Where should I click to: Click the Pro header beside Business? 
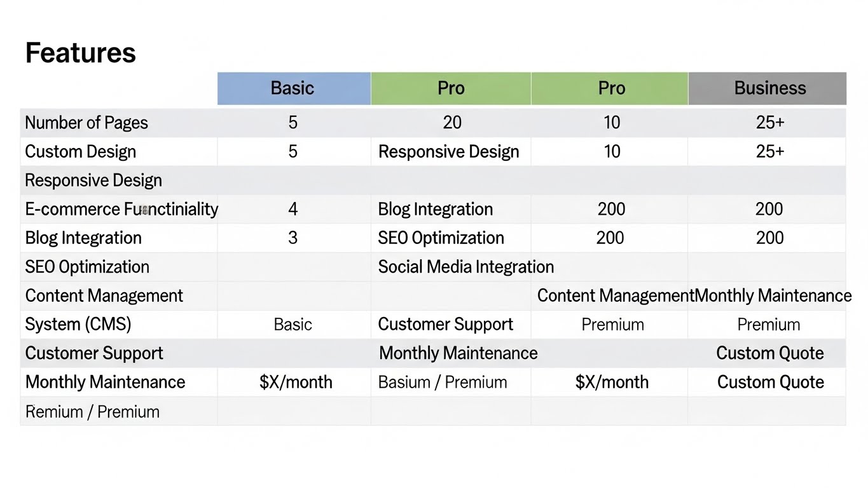(x=611, y=88)
